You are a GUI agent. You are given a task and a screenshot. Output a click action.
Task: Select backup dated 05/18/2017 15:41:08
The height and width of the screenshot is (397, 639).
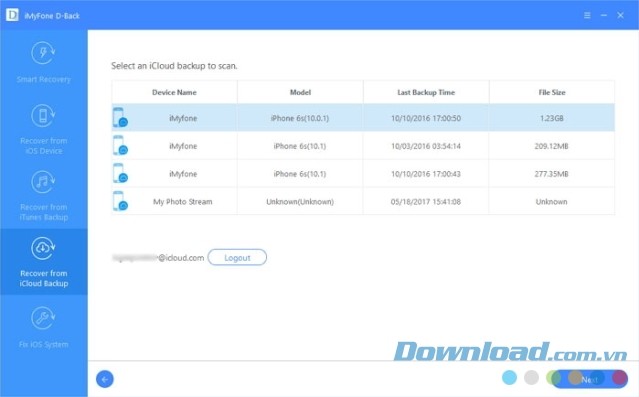click(426, 202)
